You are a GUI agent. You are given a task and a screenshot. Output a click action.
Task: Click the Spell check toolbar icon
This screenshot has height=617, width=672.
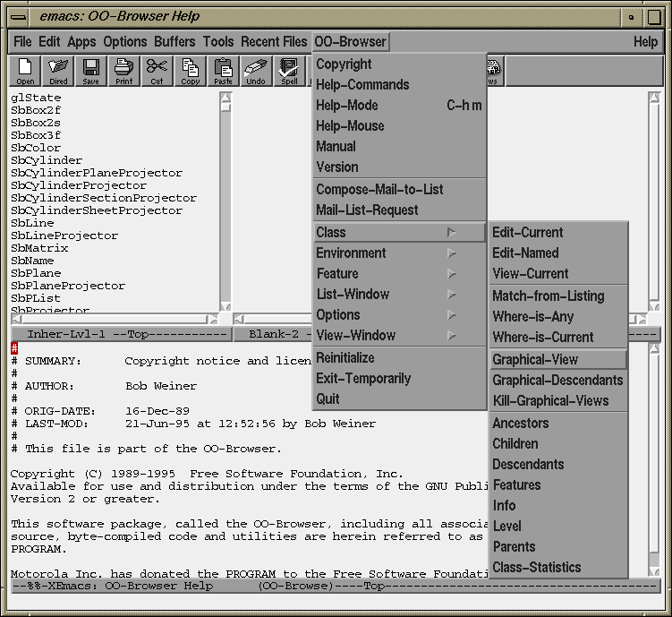[x=289, y=71]
